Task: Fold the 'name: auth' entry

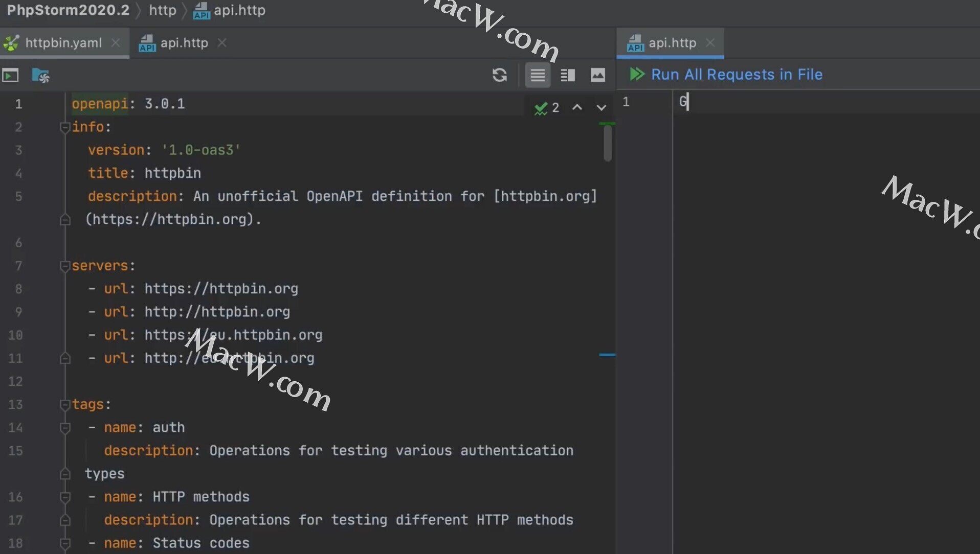Action: (x=65, y=428)
